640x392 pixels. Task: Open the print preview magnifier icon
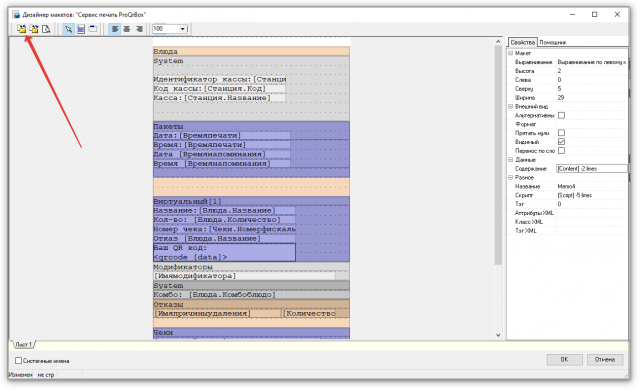tap(46, 29)
